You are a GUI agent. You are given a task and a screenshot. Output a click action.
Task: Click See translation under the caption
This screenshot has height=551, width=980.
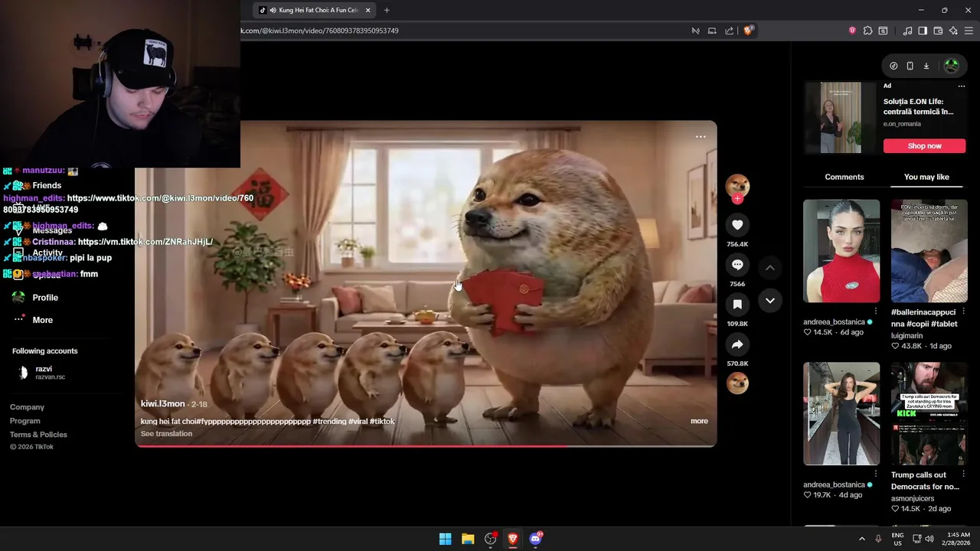pos(166,433)
